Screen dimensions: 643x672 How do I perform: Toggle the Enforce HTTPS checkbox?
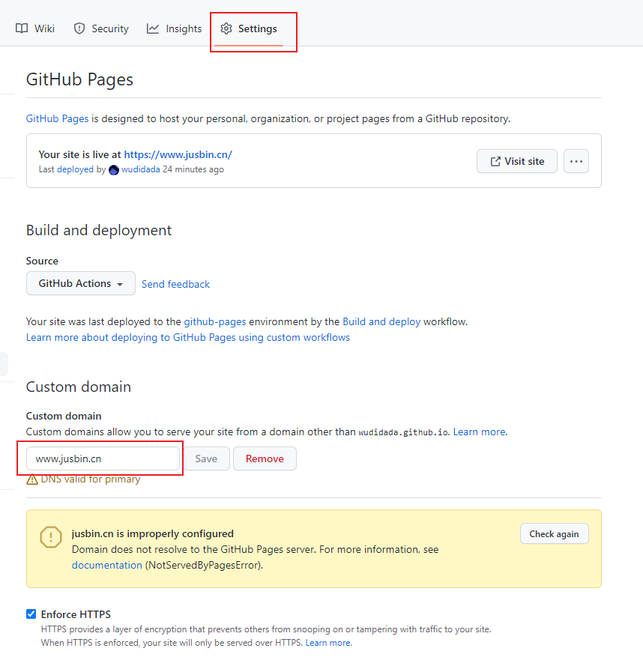pyautogui.click(x=31, y=614)
